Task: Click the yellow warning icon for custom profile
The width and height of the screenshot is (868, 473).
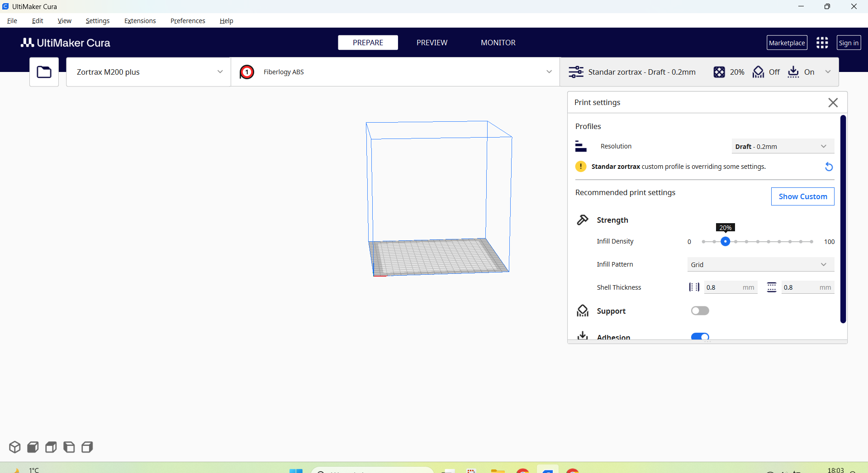Action: point(581,167)
